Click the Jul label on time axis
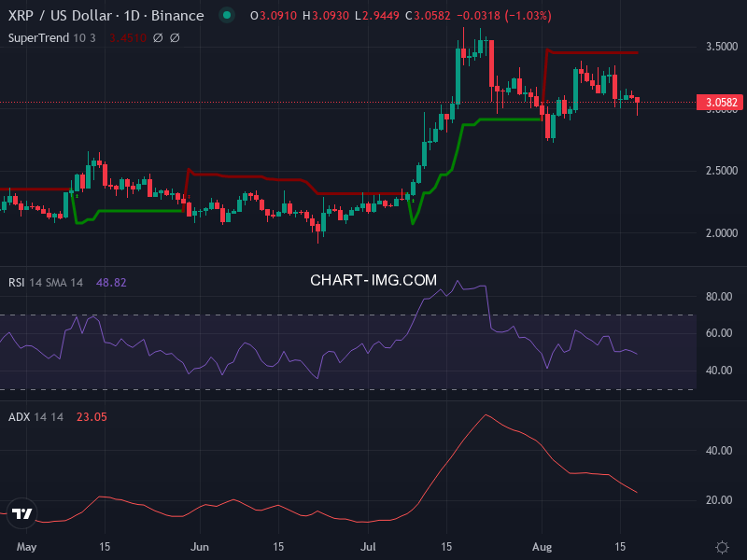 point(368,547)
